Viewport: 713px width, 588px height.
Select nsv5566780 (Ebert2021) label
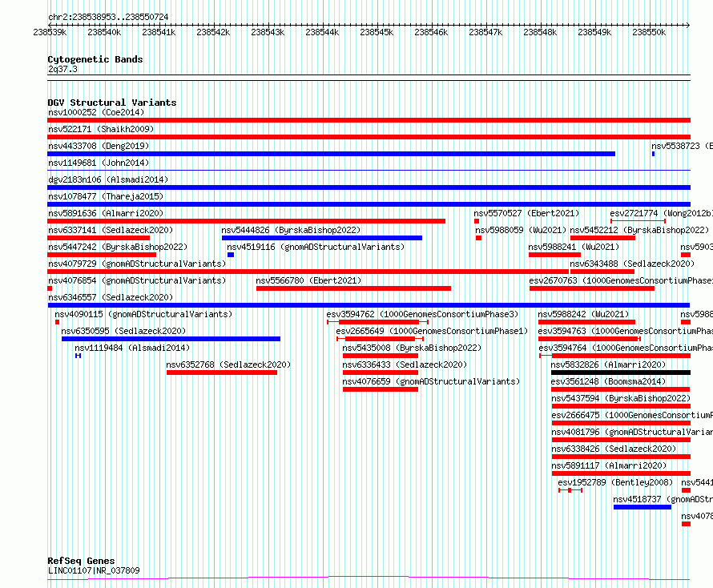[x=308, y=280]
